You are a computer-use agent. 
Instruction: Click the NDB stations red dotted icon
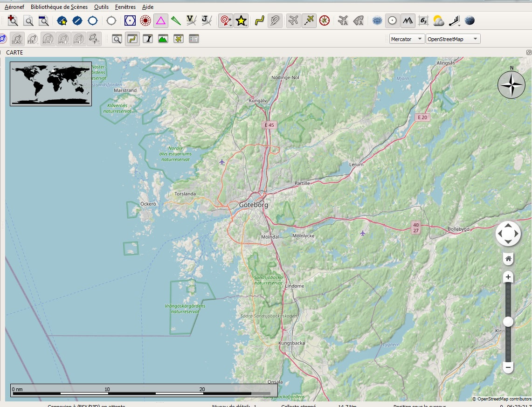click(145, 21)
